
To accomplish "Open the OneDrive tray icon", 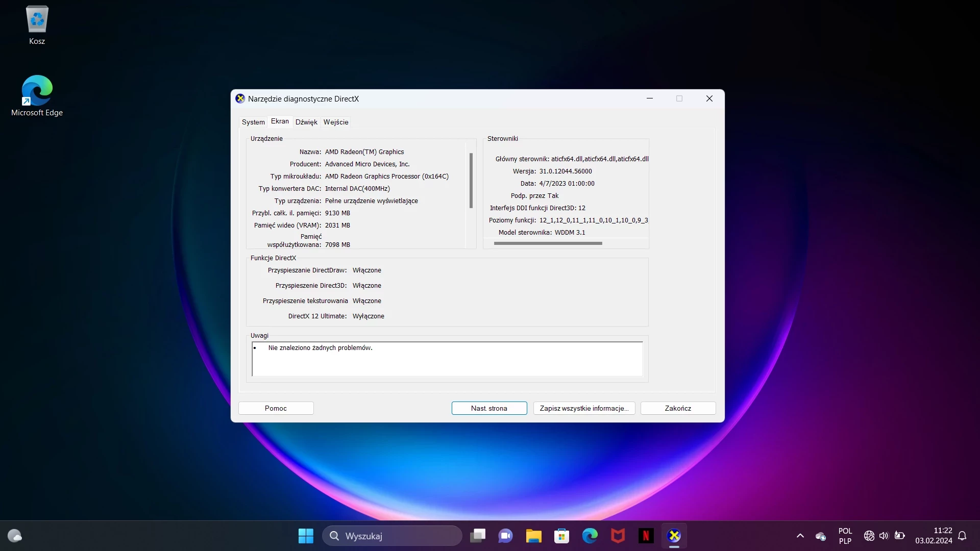I will point(821,536).
